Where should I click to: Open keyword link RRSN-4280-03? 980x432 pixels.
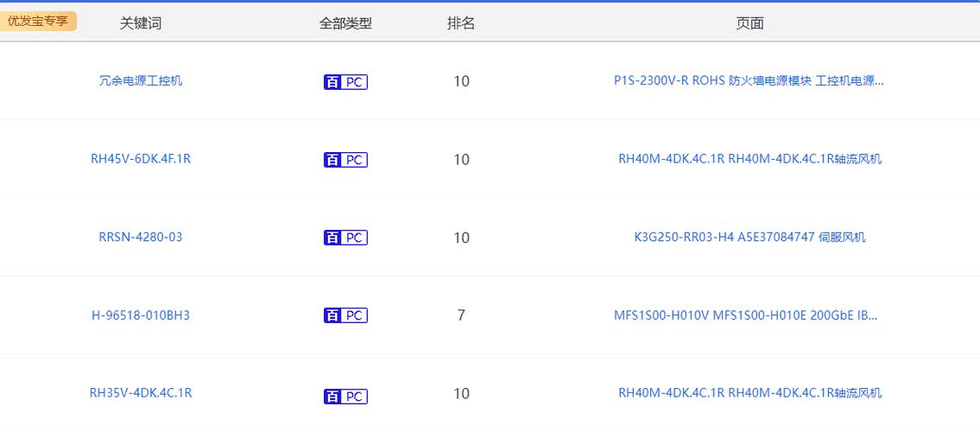coord(141,237)
